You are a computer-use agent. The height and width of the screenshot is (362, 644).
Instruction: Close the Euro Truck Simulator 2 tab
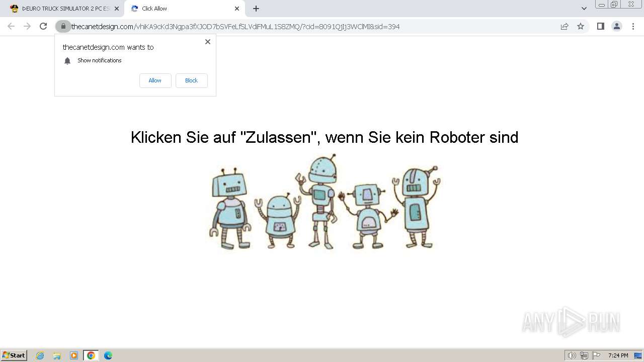(x=116, y=9)
